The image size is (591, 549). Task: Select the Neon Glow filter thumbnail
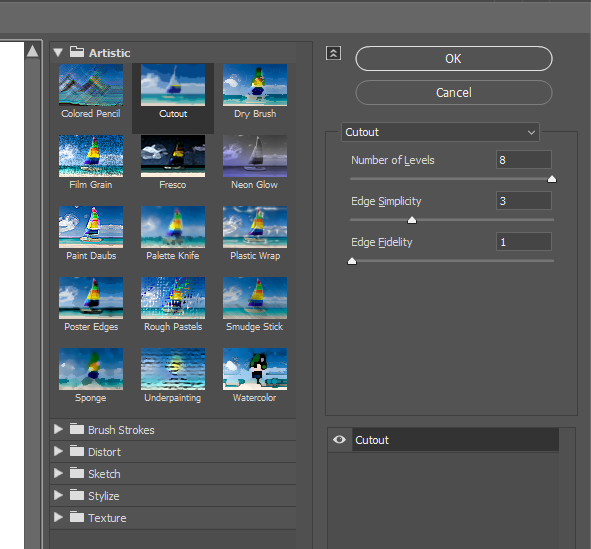click(x=255, y=156)
